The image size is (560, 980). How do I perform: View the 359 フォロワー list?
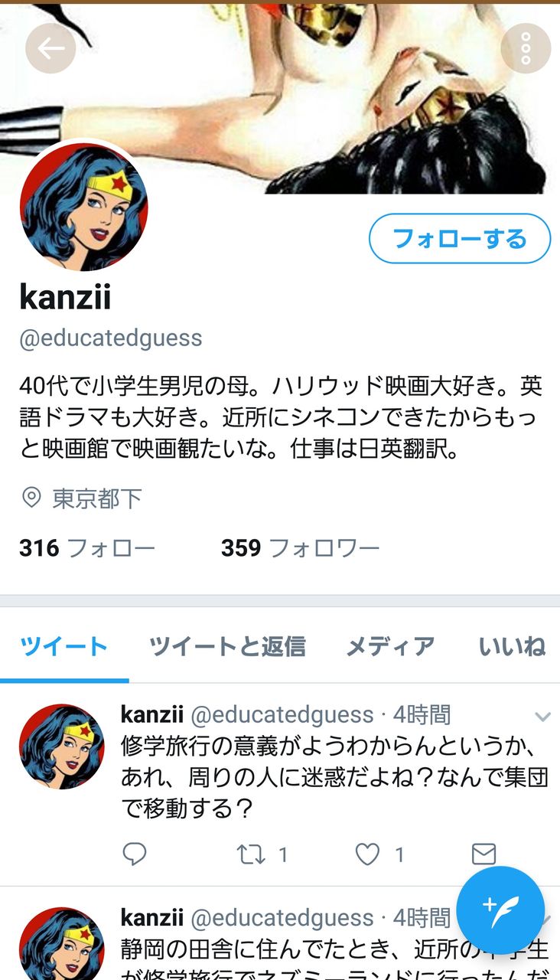[x=301, y=548]
